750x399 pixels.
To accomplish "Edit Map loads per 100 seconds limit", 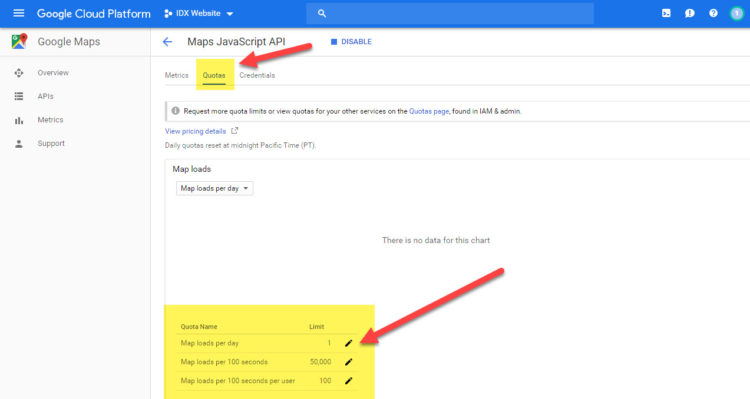I will 349,362.
